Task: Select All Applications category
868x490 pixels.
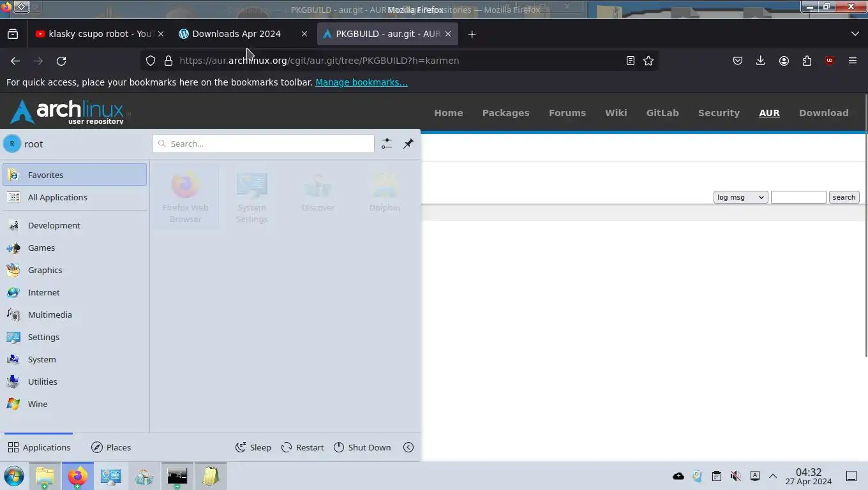Action: 75,197
